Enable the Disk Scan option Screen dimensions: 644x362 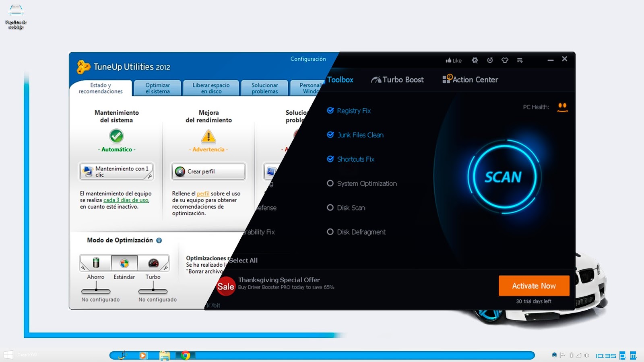point(330,208)
